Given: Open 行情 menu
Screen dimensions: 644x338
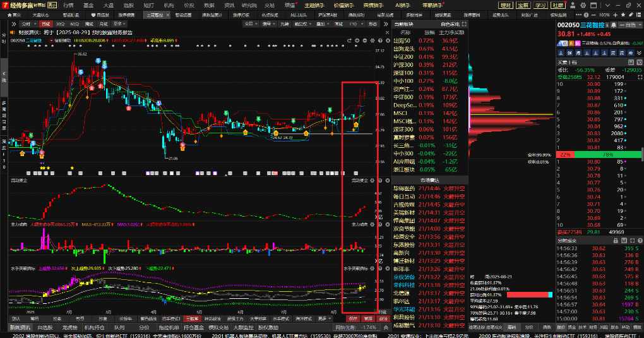Looking at the screenshot, I should (x=68, y=5).
